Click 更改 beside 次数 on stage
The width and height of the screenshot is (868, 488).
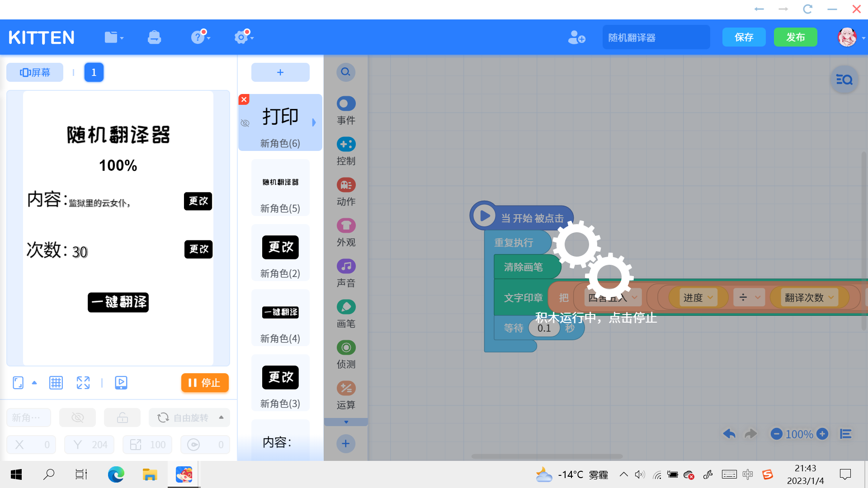(198, 249)
